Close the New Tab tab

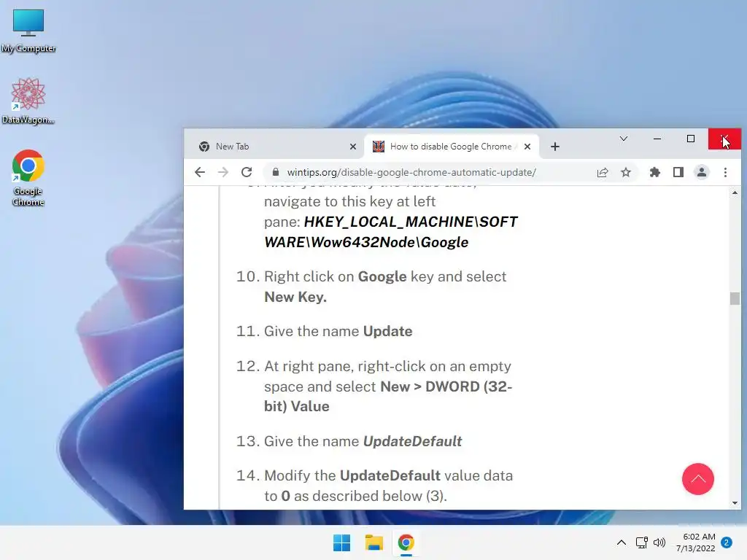pos(352,147)
